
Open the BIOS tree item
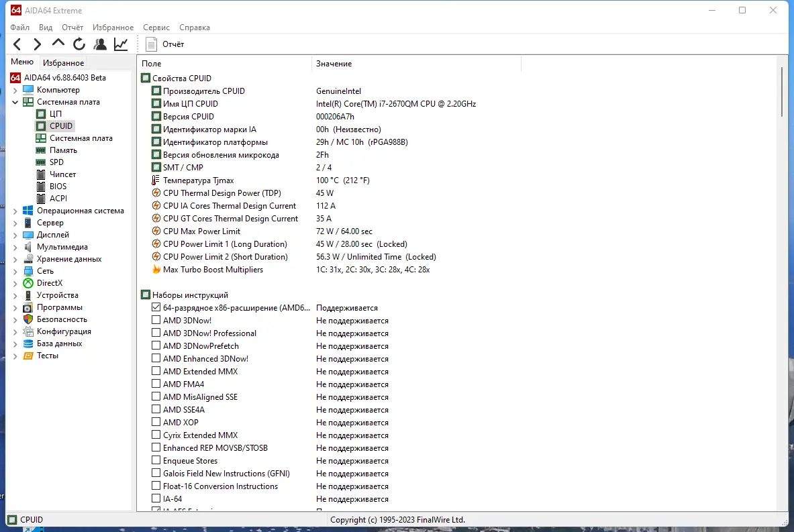(58, 187)
